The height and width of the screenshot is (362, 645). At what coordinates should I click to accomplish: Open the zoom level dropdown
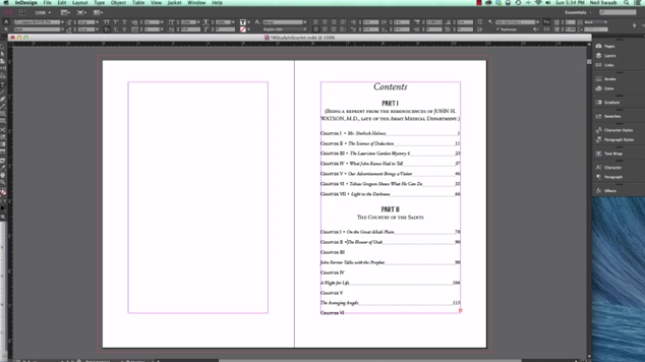click(42, 13)
